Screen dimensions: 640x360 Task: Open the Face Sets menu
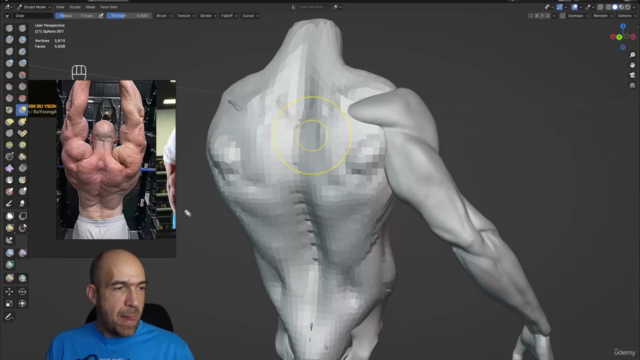point(109,7)
